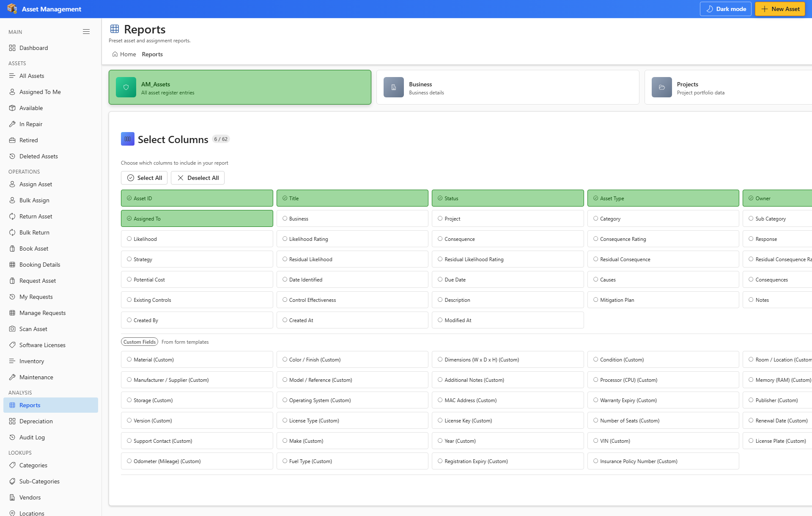The height and width of the screenshot is (516, 812).
Task: Click the Maintenance wrench icon
Action: click(x=12, y=377)
